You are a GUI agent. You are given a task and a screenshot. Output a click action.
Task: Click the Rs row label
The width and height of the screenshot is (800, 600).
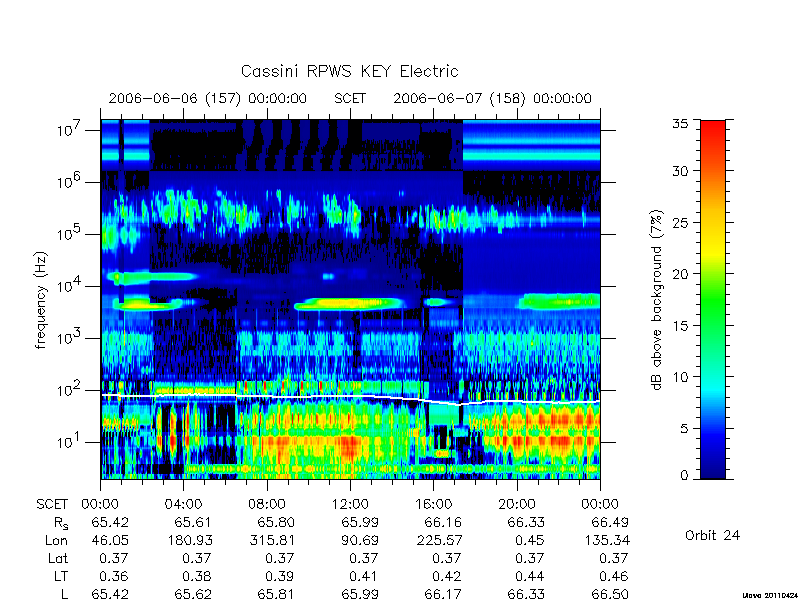(x=61, y=523)
